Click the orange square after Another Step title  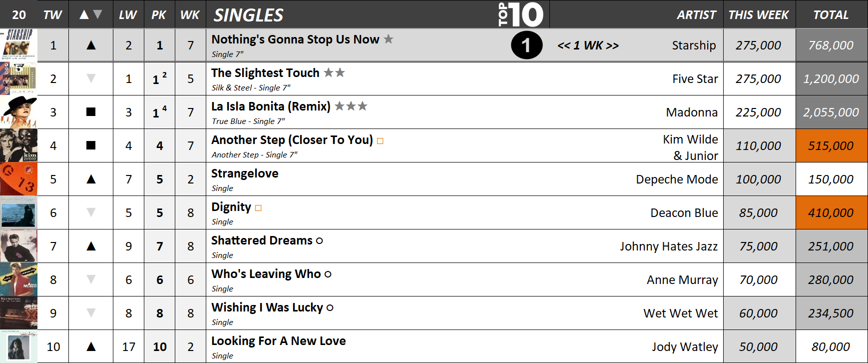click(x=380, y=141)
